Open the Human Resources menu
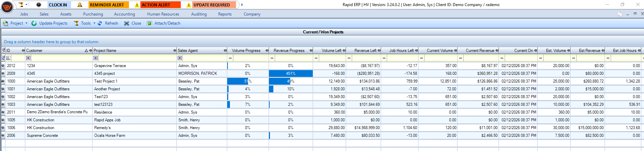 click(163, 14)
